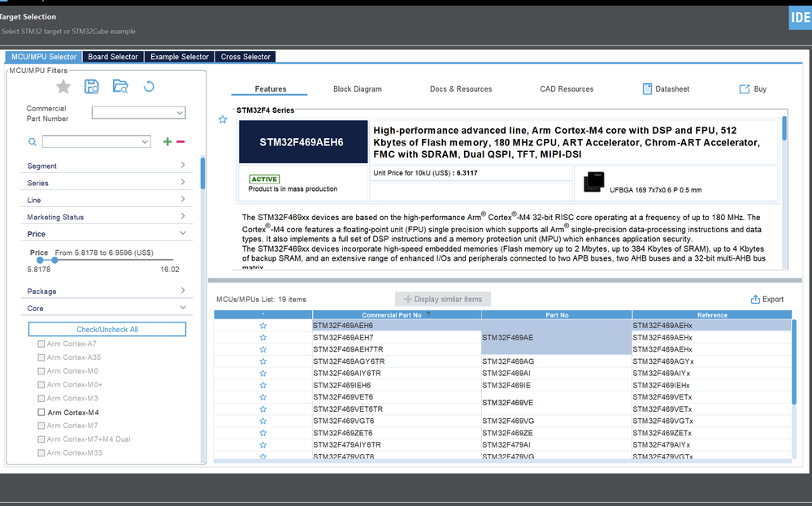
Task: Open the Datasheet link
Action: (666, 89)
